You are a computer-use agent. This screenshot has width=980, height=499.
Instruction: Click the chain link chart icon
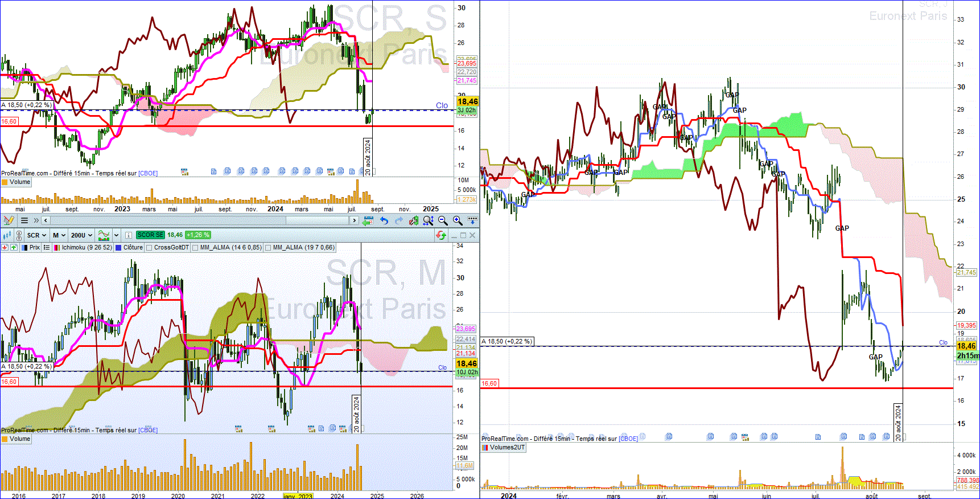(19, 235)
